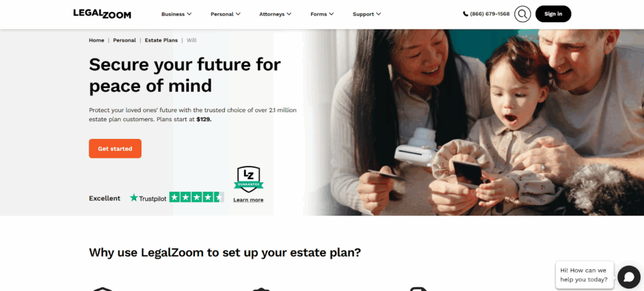Viewport: 644px width, 291px height.
Task: Click the orange Get started button
Action: (115, 148)
